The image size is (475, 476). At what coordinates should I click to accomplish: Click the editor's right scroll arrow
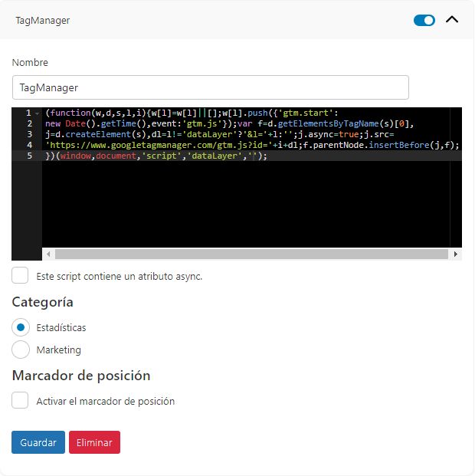tap(455, 254)
